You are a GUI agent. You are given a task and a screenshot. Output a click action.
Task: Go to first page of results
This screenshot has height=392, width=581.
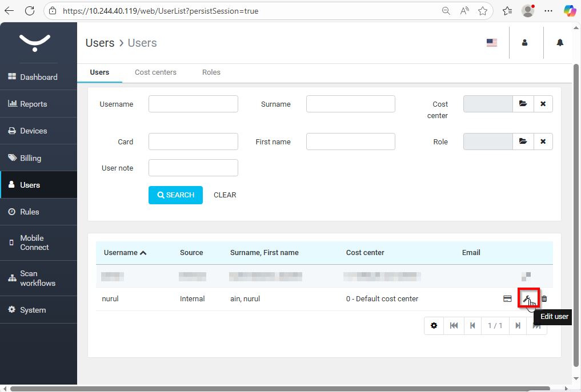(x=454, y=325)
